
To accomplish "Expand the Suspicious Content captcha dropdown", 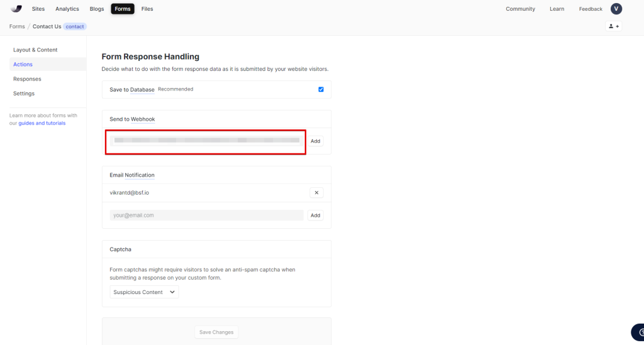I will tap(144, 292).
